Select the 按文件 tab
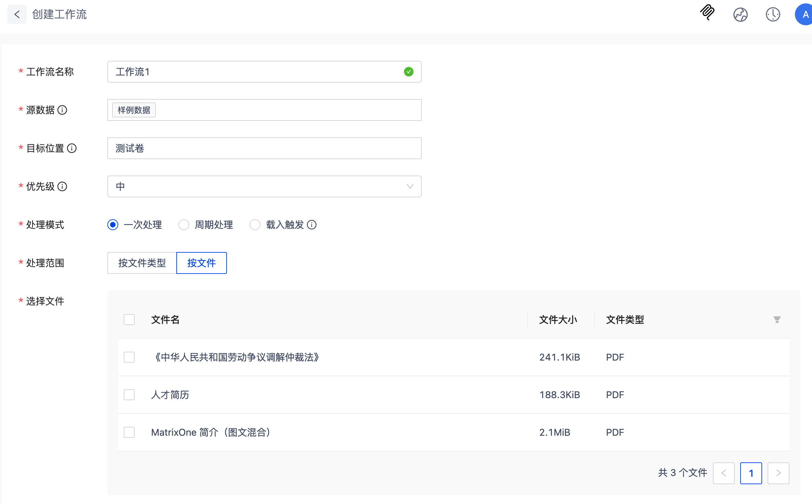Screen dimensions: 812x504 201,263
